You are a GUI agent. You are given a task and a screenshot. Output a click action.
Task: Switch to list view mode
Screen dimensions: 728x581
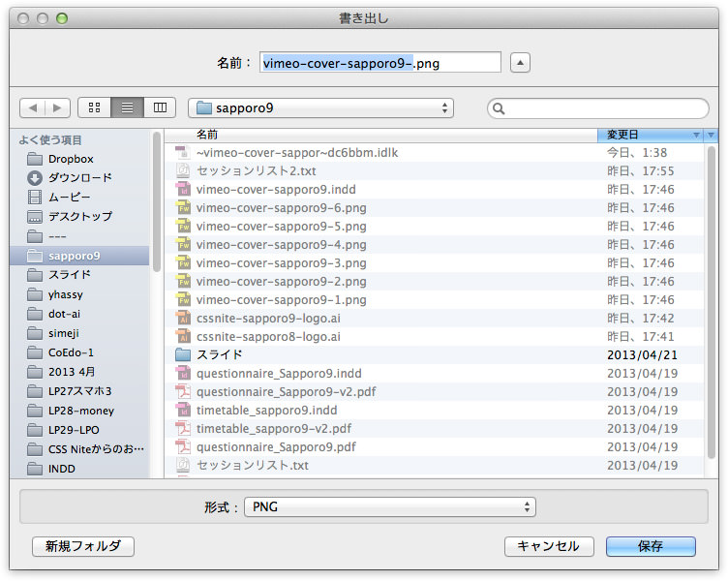[x=127, y=107]
